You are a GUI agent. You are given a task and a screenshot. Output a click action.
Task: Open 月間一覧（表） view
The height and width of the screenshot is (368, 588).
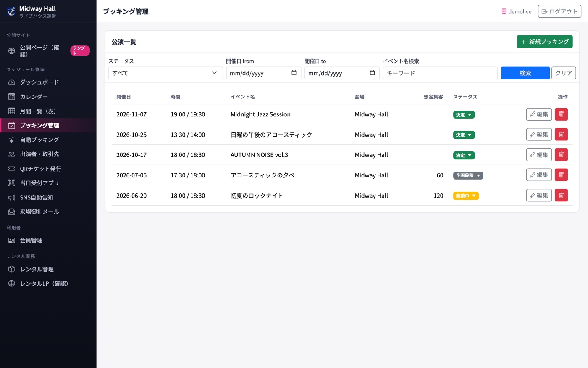[x=48, y=111]
